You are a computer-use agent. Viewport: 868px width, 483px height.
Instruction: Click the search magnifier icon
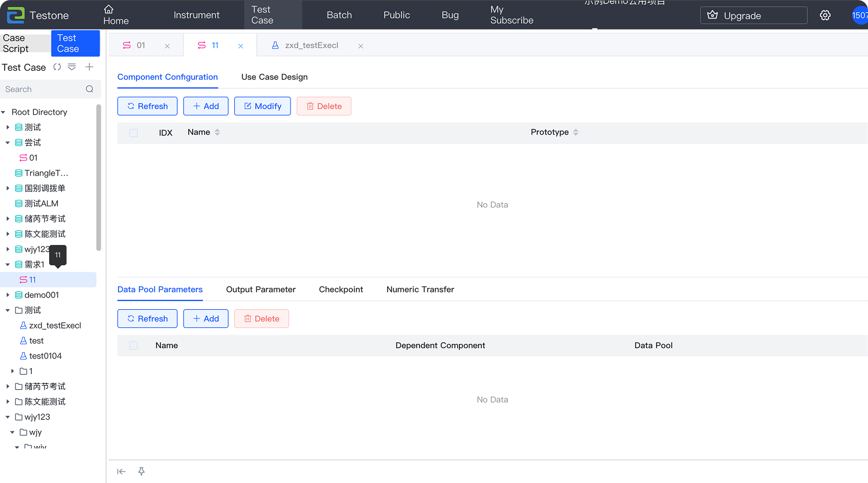(x=90, y=89)
